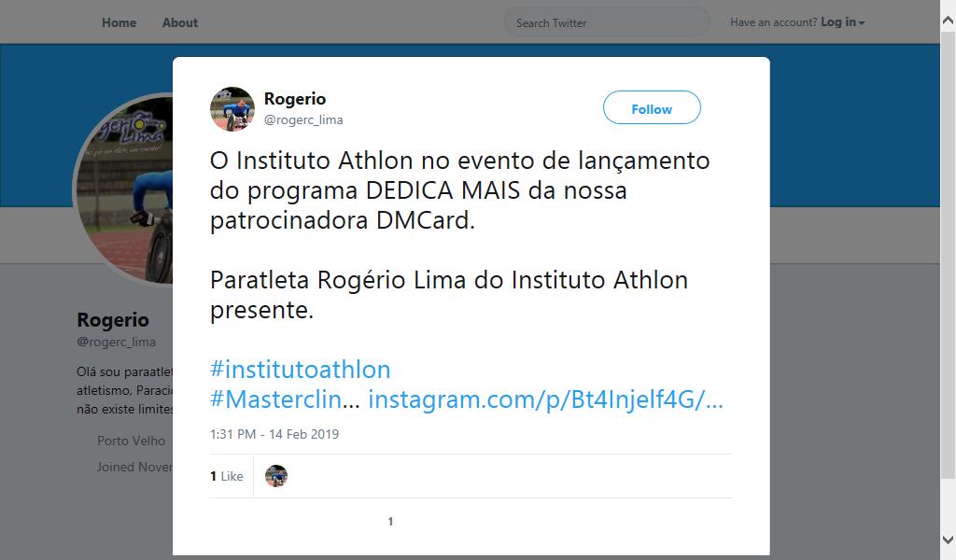Show who liked via 1 Like
The image size is (956, 560).
(227, 476)
